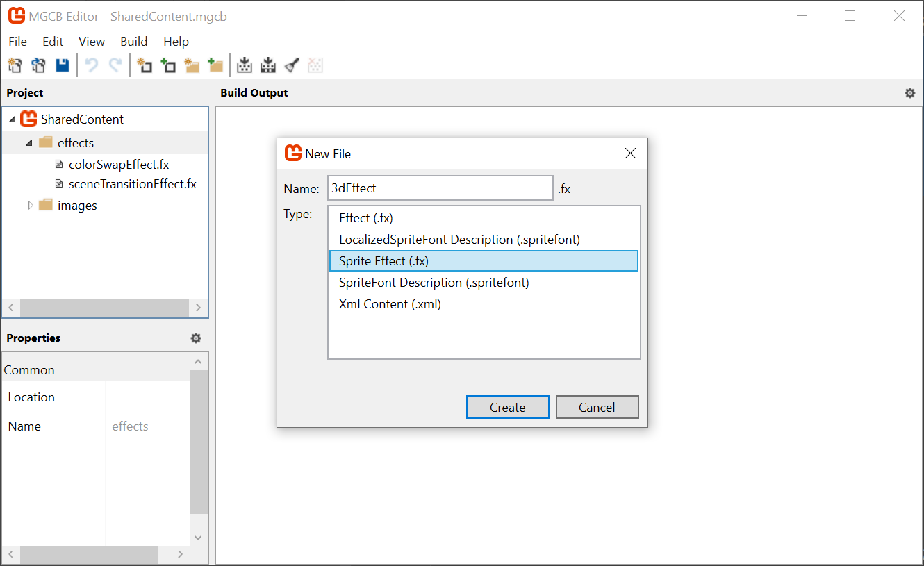Add a new item to the project
924x566 pixels.
click(145, 65)
